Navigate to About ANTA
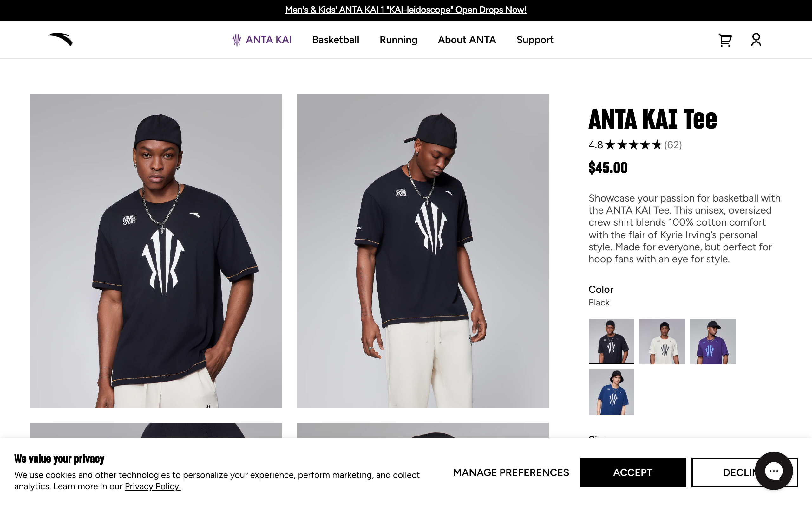Image resolution: width=812 pixels, height=507 pixels. pyautogui.click(x=467, y=40)
